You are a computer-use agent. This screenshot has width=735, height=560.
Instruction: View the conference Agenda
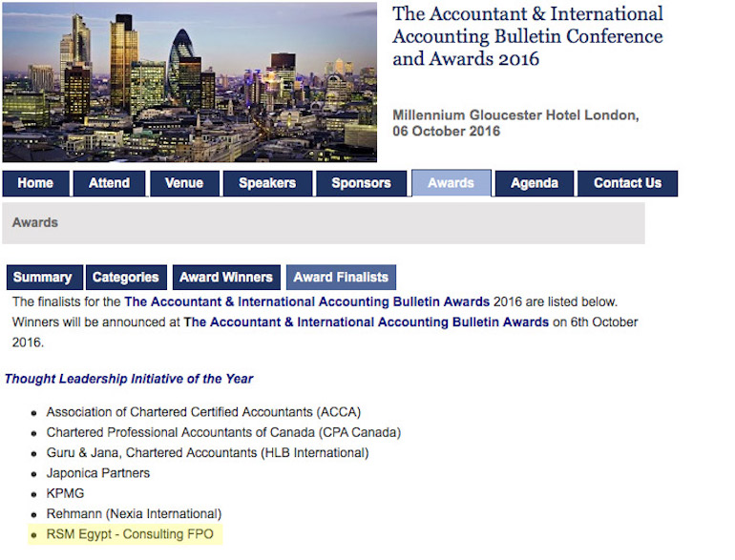pos(534,183)
